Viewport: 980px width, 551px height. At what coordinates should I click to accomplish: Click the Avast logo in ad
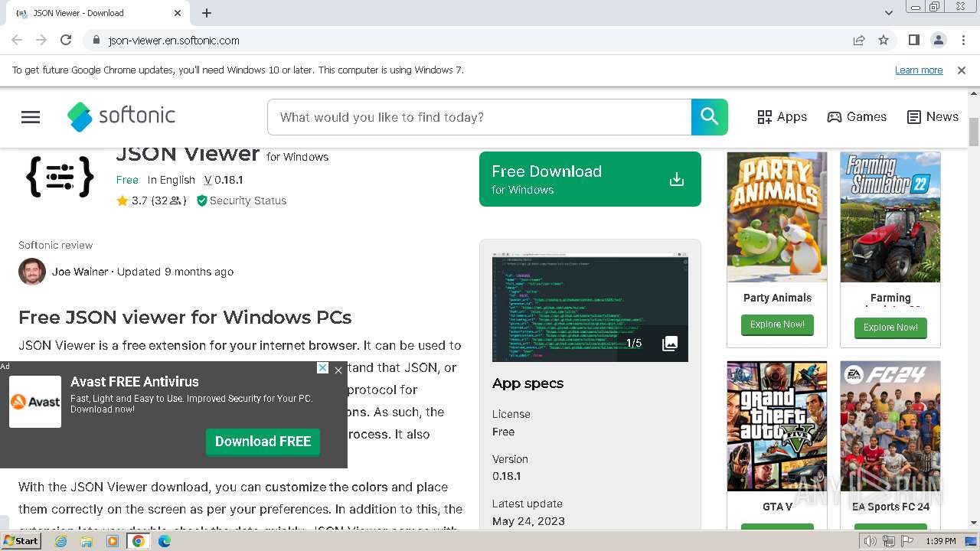tap(35, 402)
